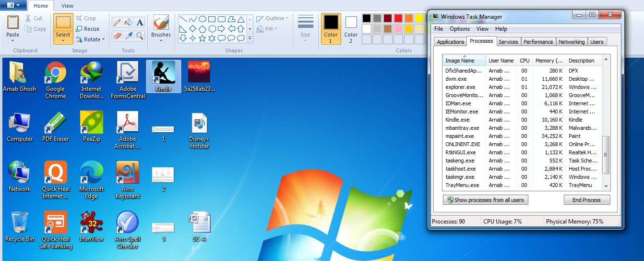This screenshot has height=261, width=644.
Task: Pick the red color swatch
Action: coord(398,18)
